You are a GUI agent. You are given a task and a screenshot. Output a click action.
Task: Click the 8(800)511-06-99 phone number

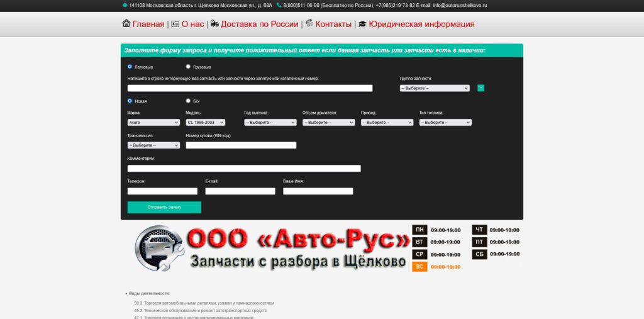(301, 6)
